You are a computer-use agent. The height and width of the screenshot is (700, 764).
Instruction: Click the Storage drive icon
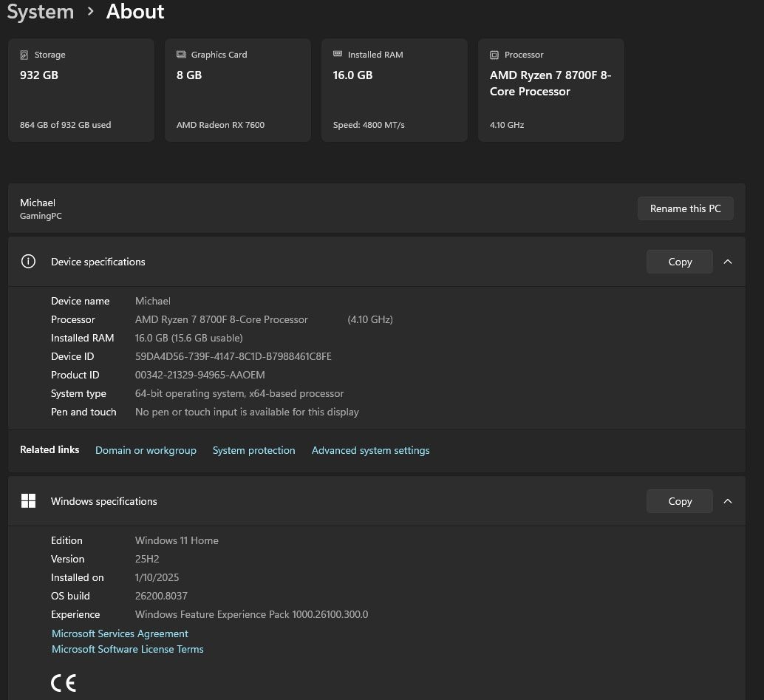[x=24, y=55]
